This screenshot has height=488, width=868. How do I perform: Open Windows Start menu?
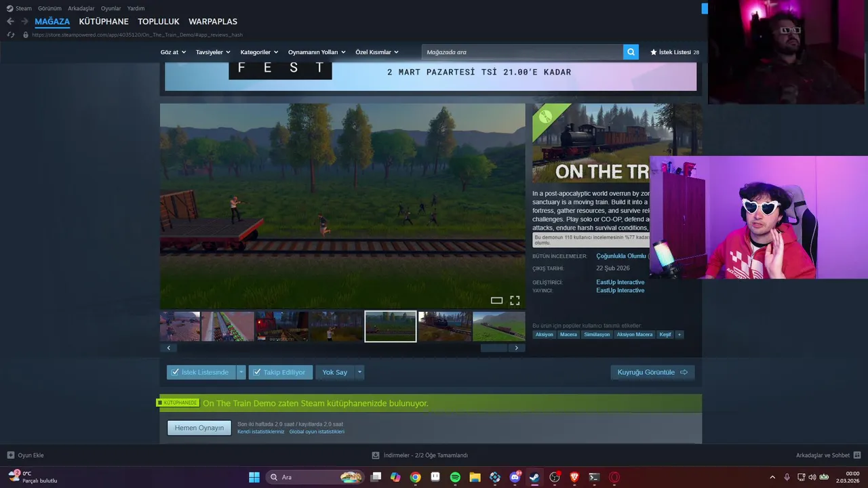(x=254, y=477)
